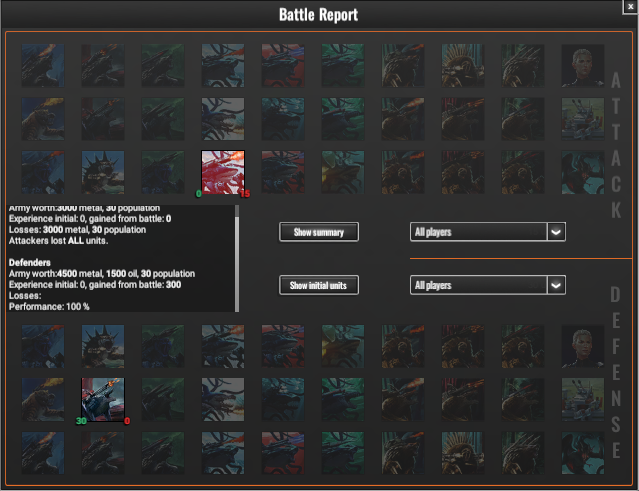The image size is (639, 491).
Task: Choose the spiked-back kaiju icon in Attack grid
Action: click(x=103, y=172)
